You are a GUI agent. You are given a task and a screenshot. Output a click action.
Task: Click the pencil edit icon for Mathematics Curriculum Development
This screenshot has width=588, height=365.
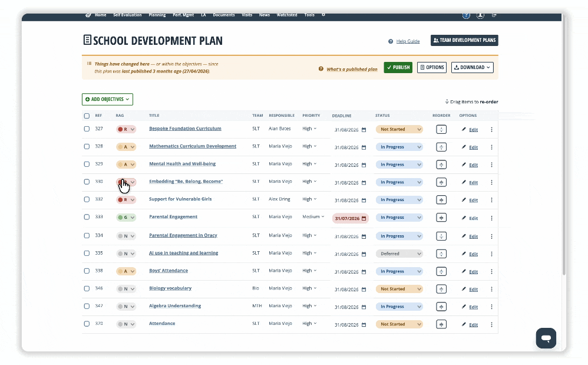click(464, 147)
